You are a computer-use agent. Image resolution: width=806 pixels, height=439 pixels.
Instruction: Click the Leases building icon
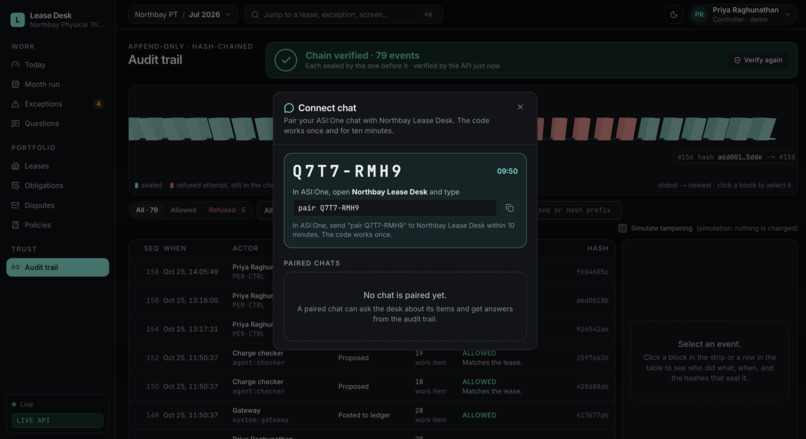[x=15, y=166]
